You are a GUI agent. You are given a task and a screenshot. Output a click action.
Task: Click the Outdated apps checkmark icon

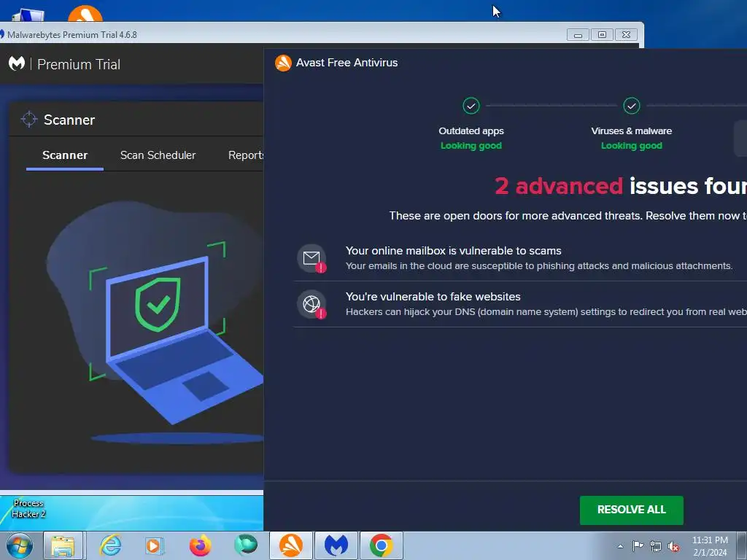[x=471, y=106]
